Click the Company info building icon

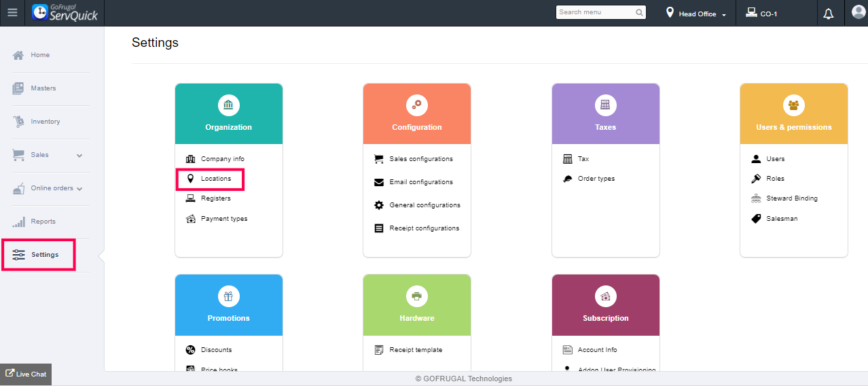point(190,159)
